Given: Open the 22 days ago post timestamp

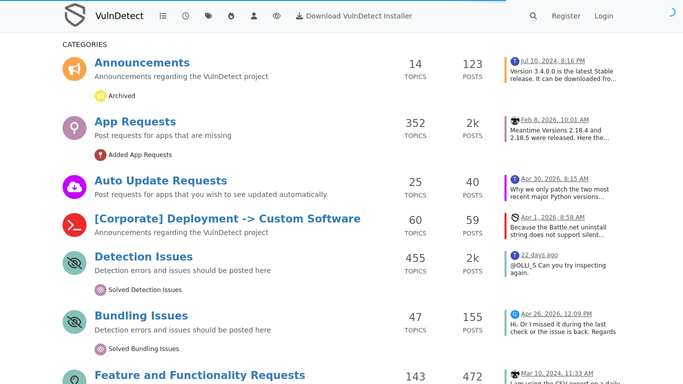Looking at the screenshot, I should coord(539,255).
